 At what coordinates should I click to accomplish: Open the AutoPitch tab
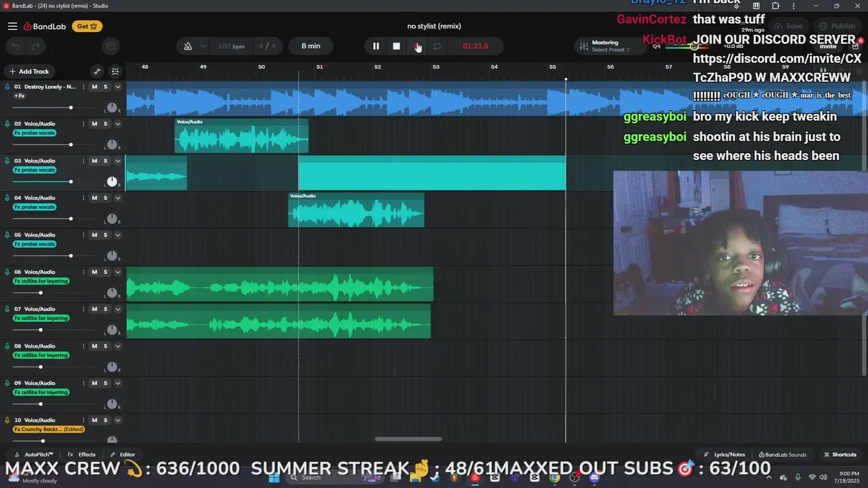34,455
